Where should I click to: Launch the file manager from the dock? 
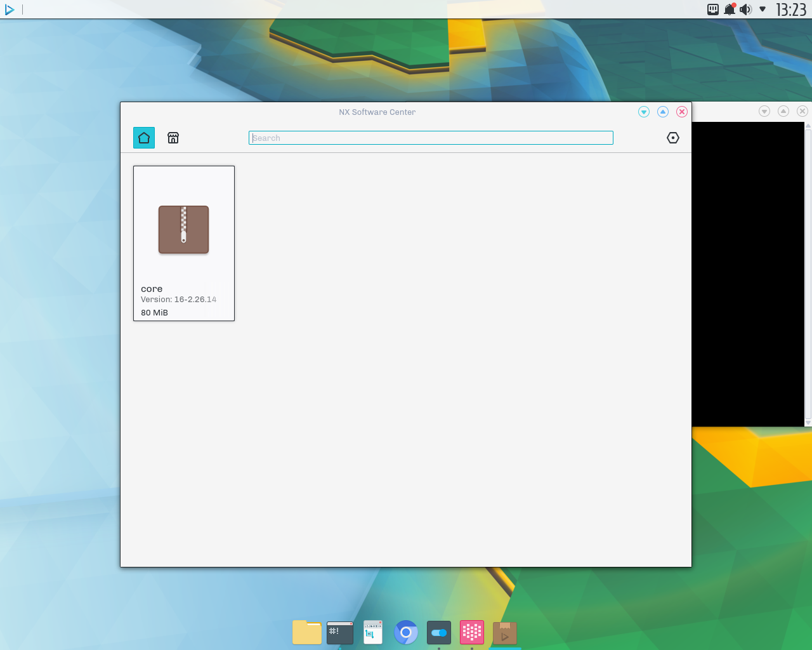(x=307, y=632)
